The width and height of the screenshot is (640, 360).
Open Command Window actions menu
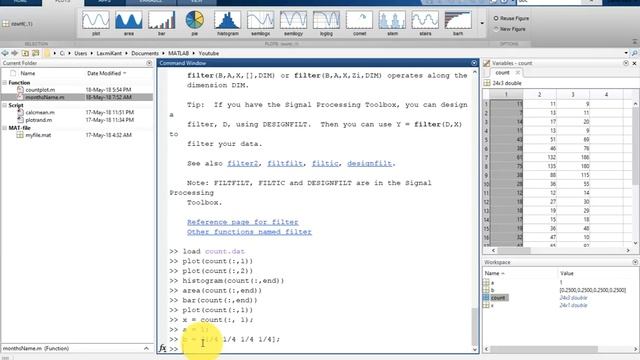click(x=474, y=63)
